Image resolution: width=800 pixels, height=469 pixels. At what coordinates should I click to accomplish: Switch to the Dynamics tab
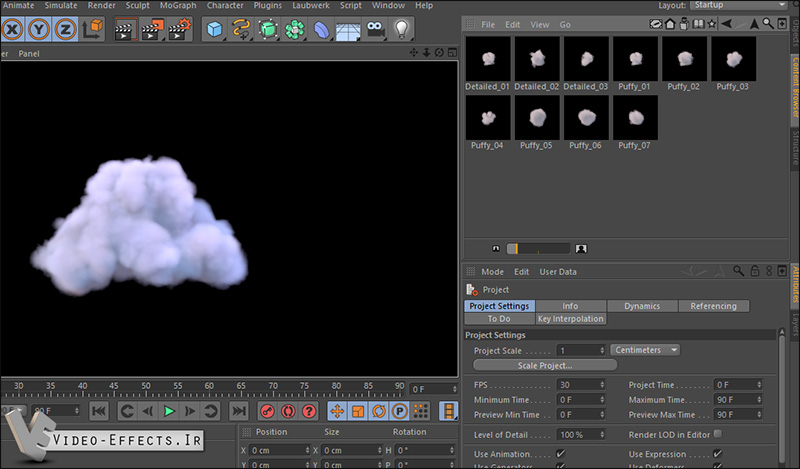point(642,306)
